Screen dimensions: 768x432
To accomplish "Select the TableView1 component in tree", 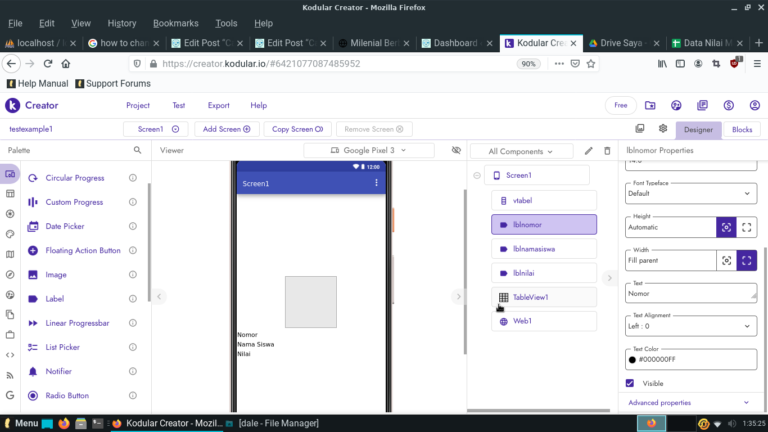I will [x=544, y=297].
